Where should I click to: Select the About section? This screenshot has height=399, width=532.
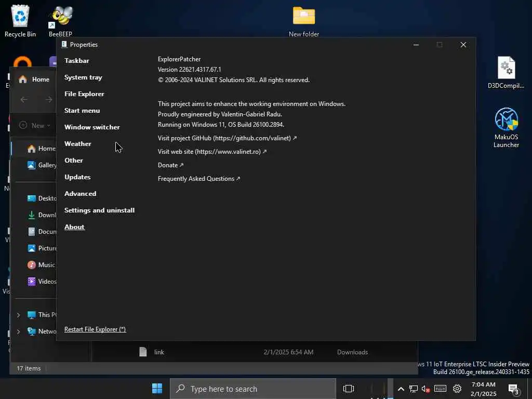(x=74, y=227)
